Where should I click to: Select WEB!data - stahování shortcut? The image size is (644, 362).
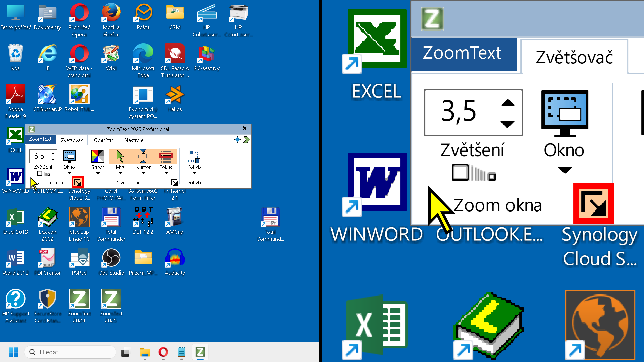coord(79,61)
